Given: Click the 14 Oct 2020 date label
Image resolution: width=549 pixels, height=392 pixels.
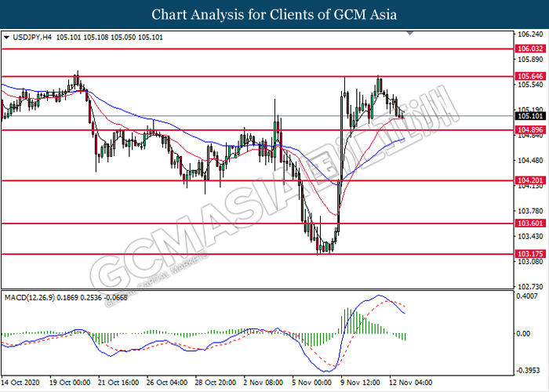Looking at the screenshot, I should pyautogui.click(x=20, y=383).
